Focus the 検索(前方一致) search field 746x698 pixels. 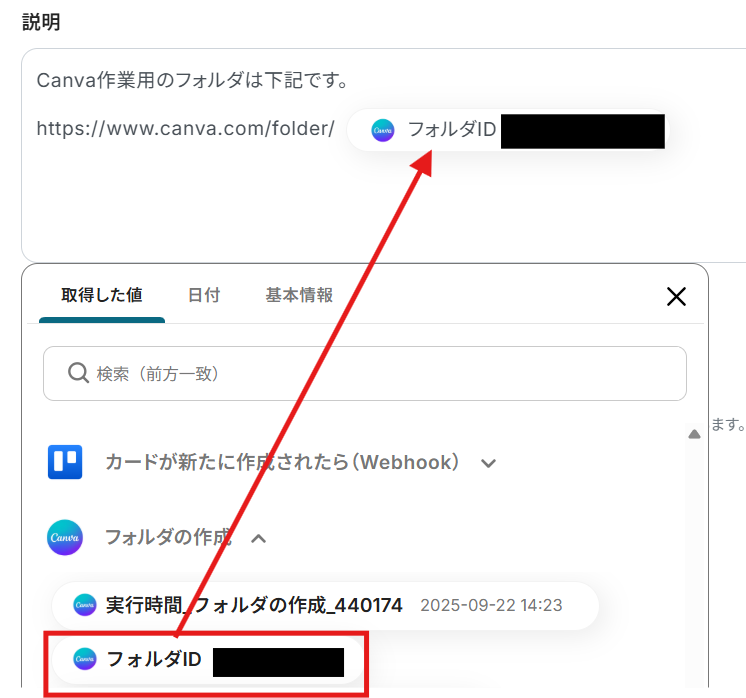[x=364, y=374]
